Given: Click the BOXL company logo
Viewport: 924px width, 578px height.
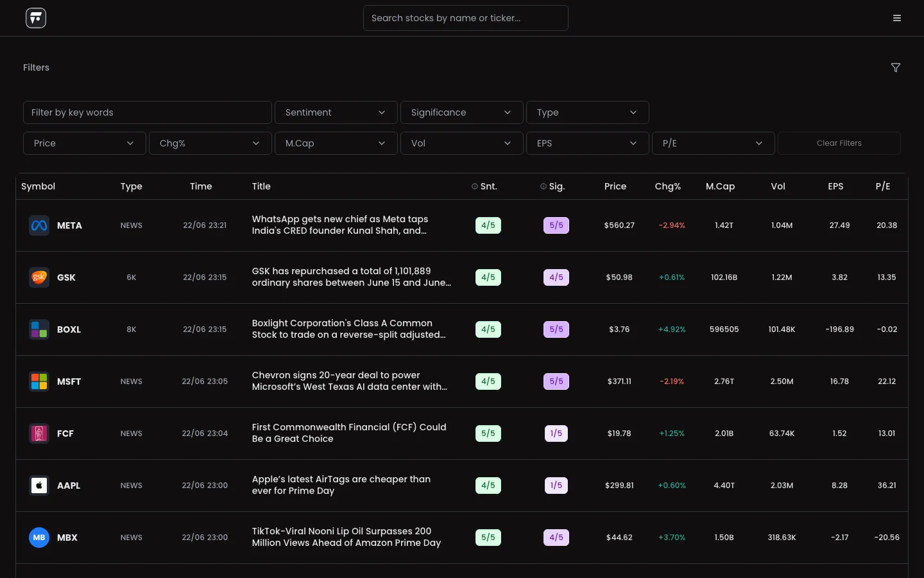Looking at the screenshot, I should click(39, 329).
